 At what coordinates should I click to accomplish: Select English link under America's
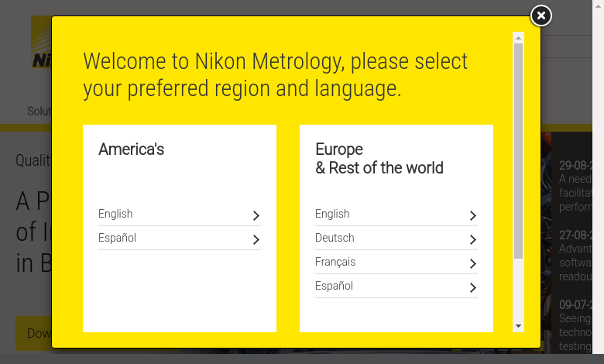pos(180,215)
